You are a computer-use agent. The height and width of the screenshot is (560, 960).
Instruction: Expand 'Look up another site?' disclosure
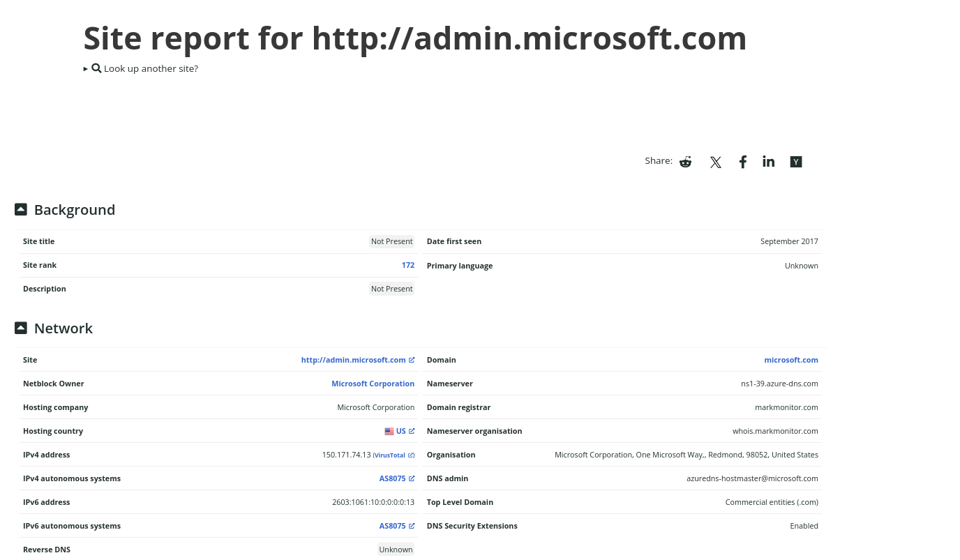[x=141, y=68]
